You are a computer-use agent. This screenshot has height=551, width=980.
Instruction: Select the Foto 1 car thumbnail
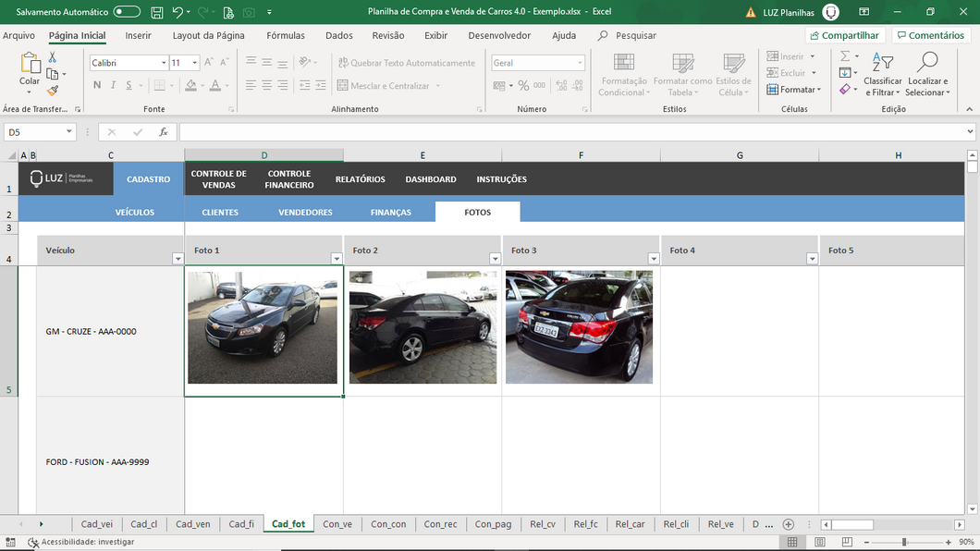(x=263, y=327)
